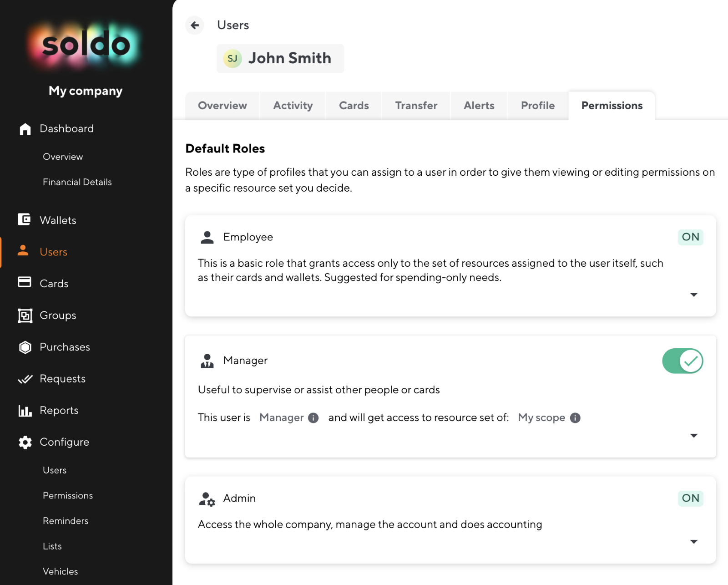Go to Reminders under Configure
728x585 pixels.
(x=66, y=521)
